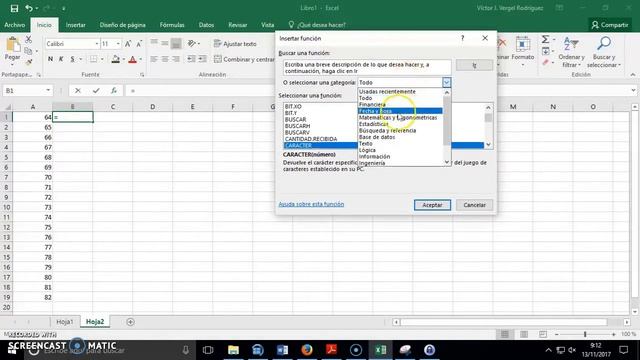The image size is (640, 360).
Task: Apply bold formatting with N
Action: [x=50, y=59]
